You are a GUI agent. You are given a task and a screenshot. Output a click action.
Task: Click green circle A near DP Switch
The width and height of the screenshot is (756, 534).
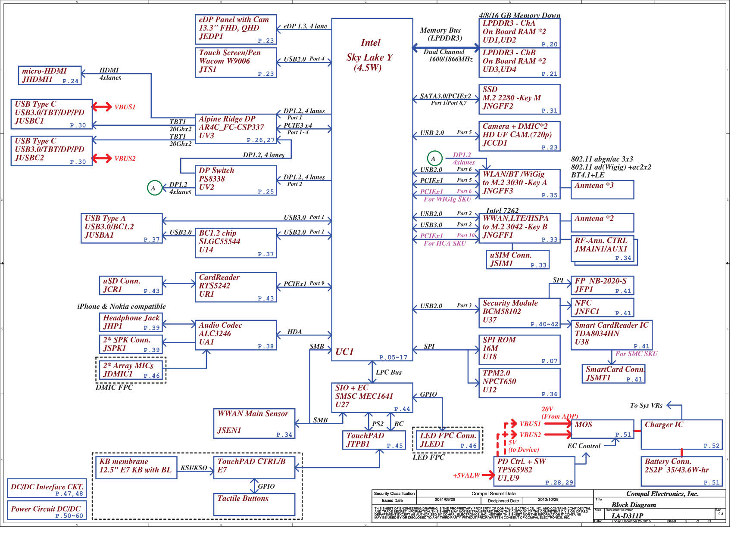[x=154, y=188]
